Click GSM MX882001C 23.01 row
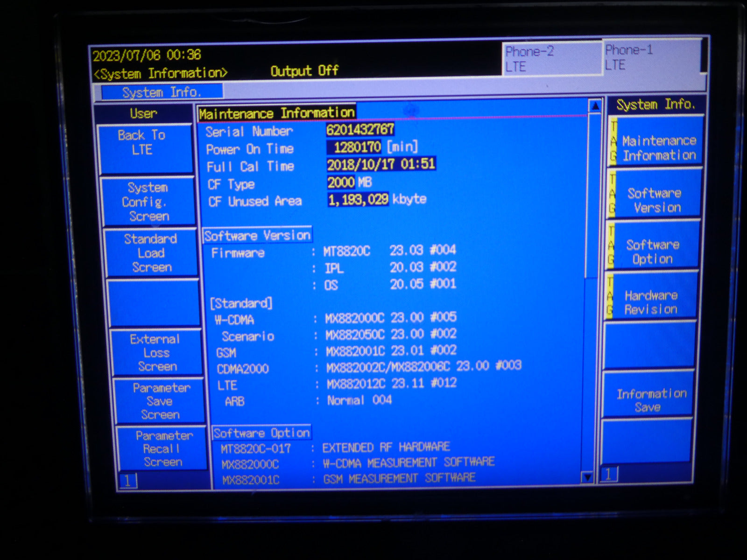Image resolution: width=747 pixels, height=560 pixels. (x=336, y=351)
